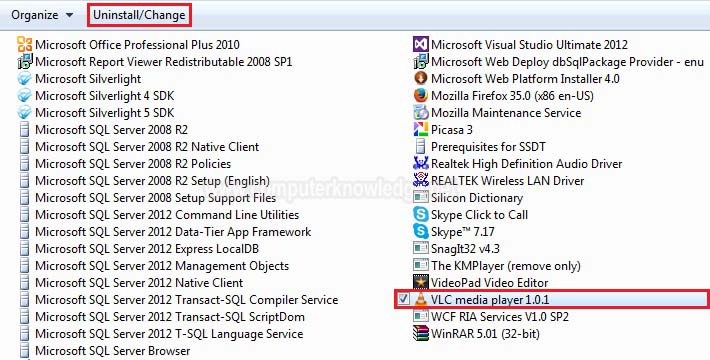Click the WCF RIA Services icon
710x360 pixels.
[x=421, y=317]
